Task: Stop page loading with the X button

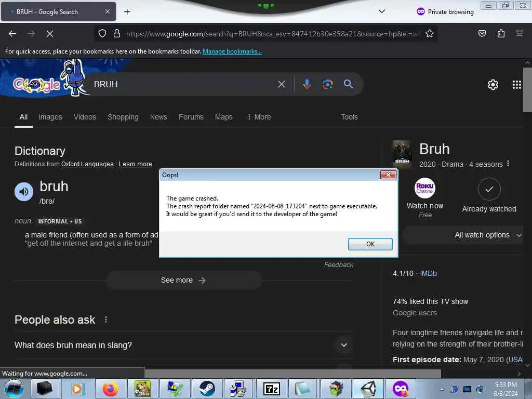Action: pyautogui.click(x=50, y=34)
